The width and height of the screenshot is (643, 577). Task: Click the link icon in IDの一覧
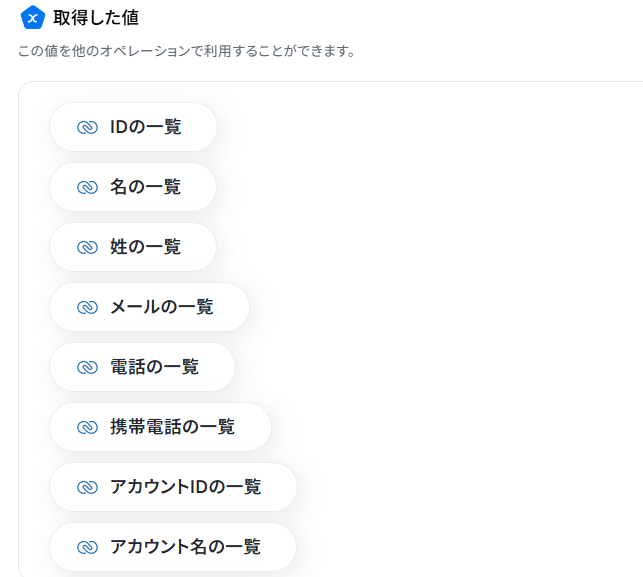(87, 127)
